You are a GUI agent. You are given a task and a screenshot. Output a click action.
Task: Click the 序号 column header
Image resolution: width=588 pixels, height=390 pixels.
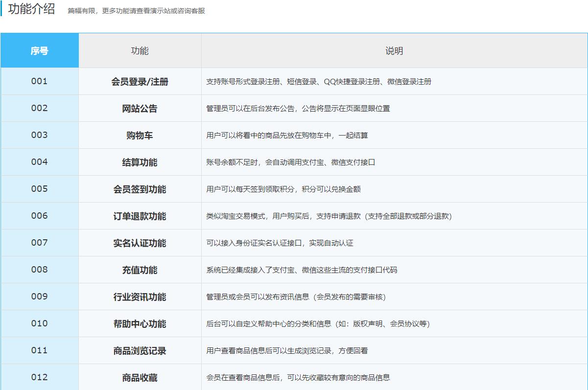(40, 50)
